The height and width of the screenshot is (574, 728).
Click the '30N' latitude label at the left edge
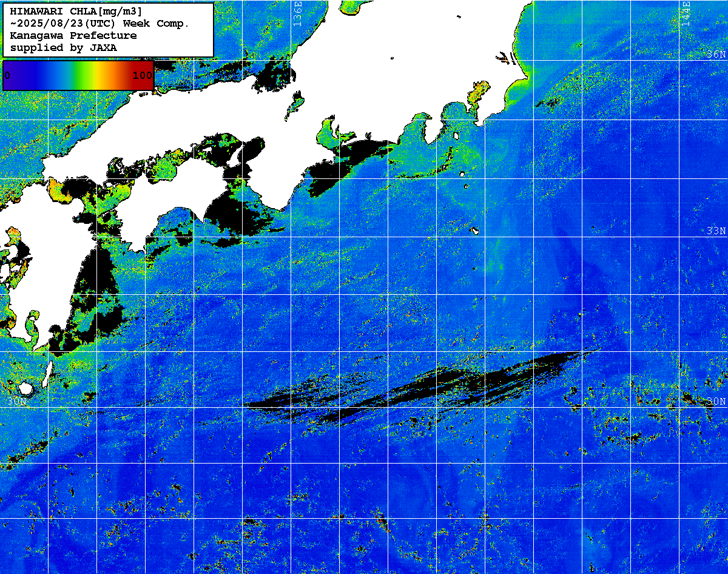[18, 402]
